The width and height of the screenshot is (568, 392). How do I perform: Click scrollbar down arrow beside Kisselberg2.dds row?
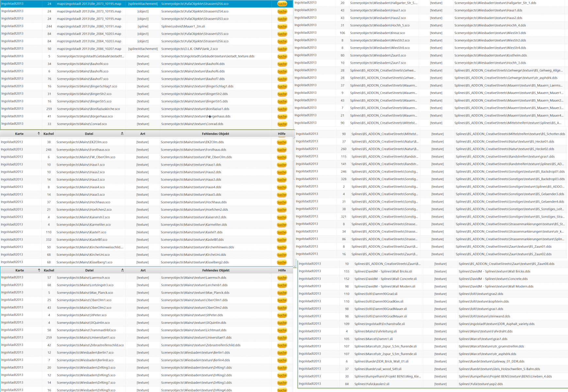295,266
